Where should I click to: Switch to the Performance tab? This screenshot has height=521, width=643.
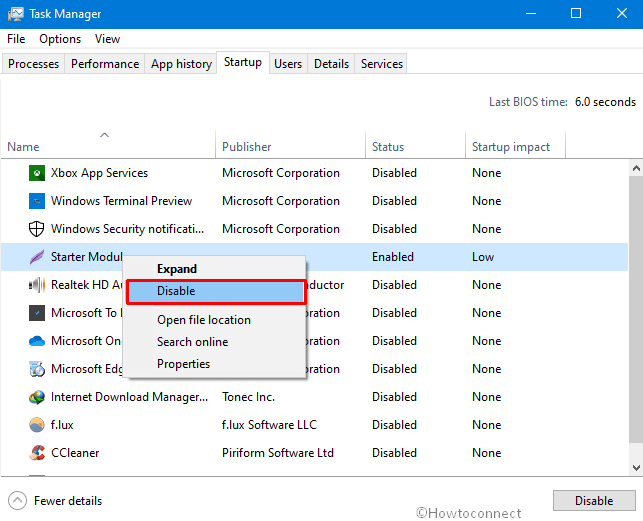coord(105,64)
